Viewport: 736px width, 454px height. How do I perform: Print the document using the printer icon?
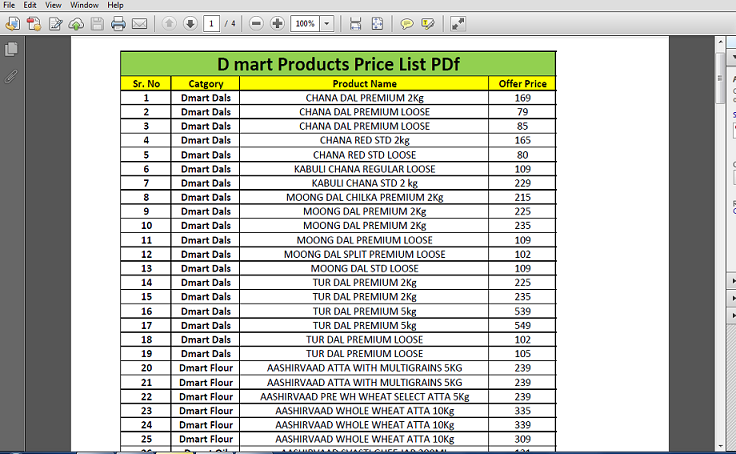tap(118, 23)
